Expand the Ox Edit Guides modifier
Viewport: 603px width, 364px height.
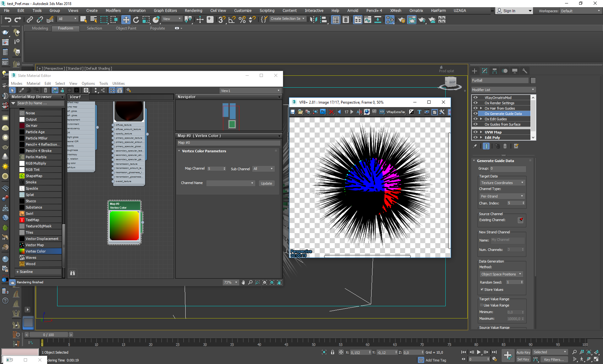pyautogui.click(x=481, y=119)
